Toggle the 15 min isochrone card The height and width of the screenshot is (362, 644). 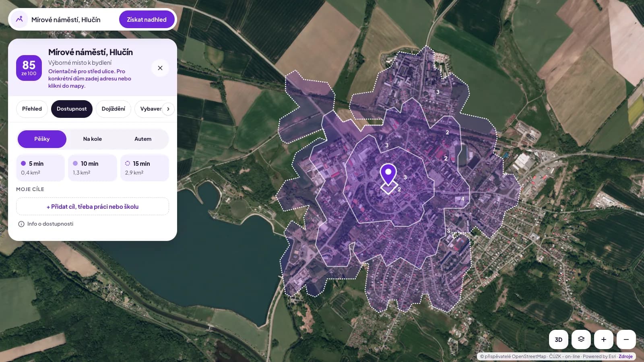(144, 168)
